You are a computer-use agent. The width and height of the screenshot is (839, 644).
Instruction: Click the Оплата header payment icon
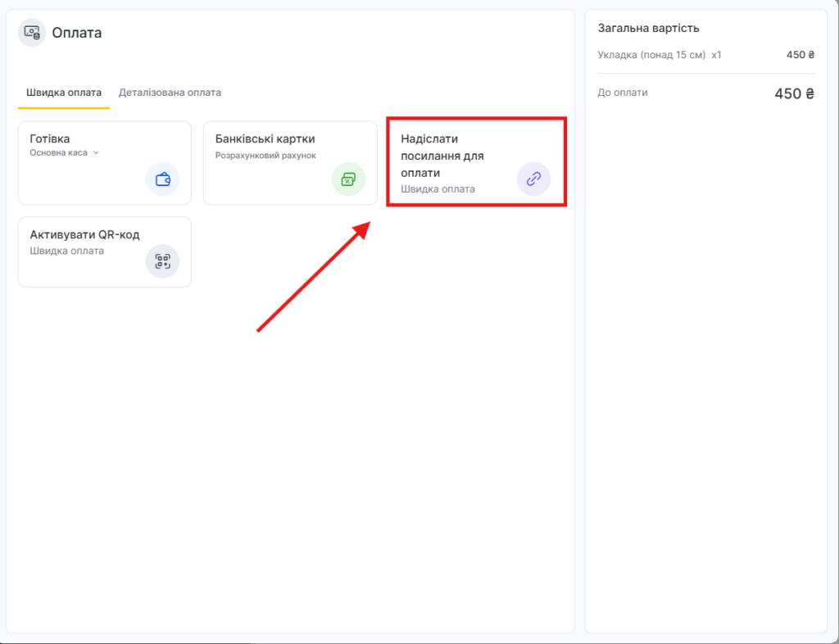pyautogui.click(x=32, y=33)
